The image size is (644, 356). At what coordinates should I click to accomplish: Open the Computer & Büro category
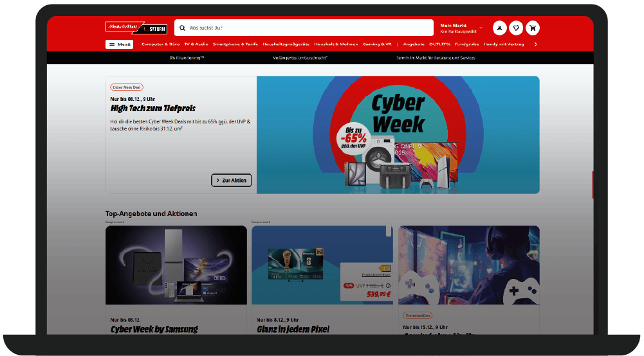(x=161, y=44)
